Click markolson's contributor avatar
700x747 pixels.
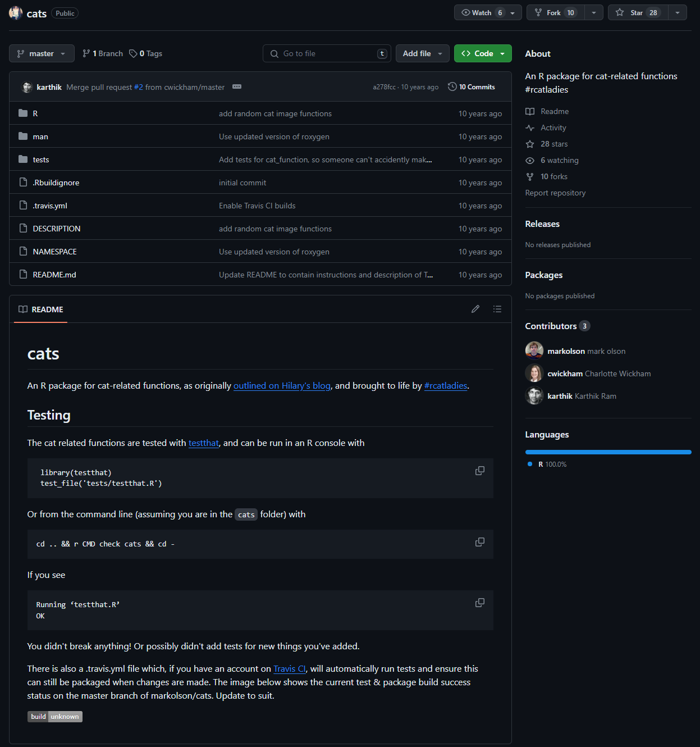click(x=534, y=351)
